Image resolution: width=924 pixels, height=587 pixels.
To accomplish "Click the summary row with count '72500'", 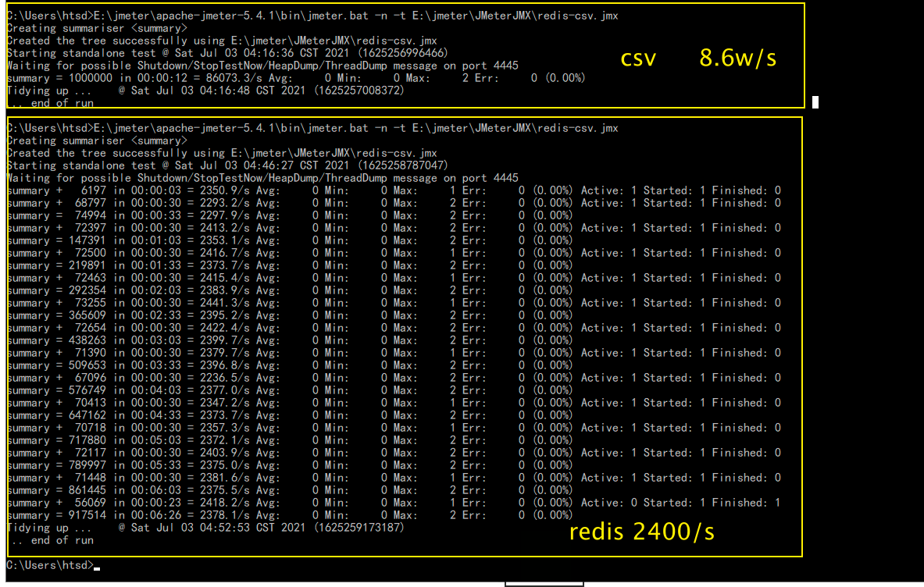I will click(394, 253).
